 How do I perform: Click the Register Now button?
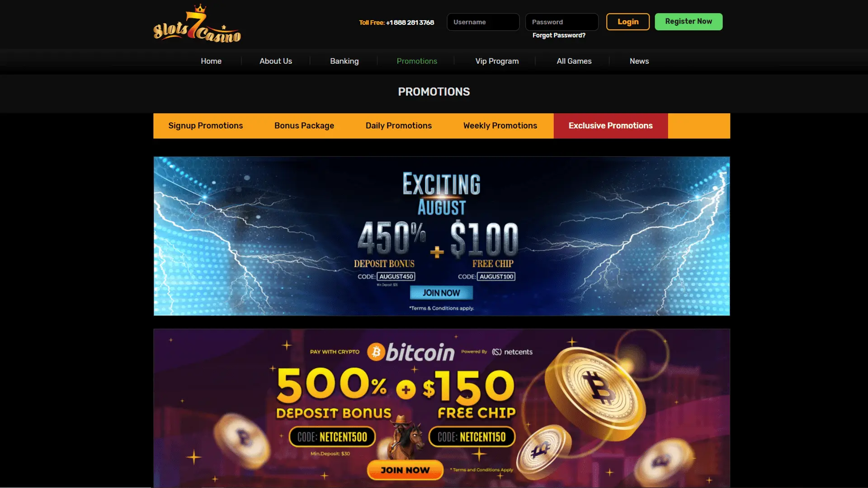pyautogui.click(x=688, y=22)
